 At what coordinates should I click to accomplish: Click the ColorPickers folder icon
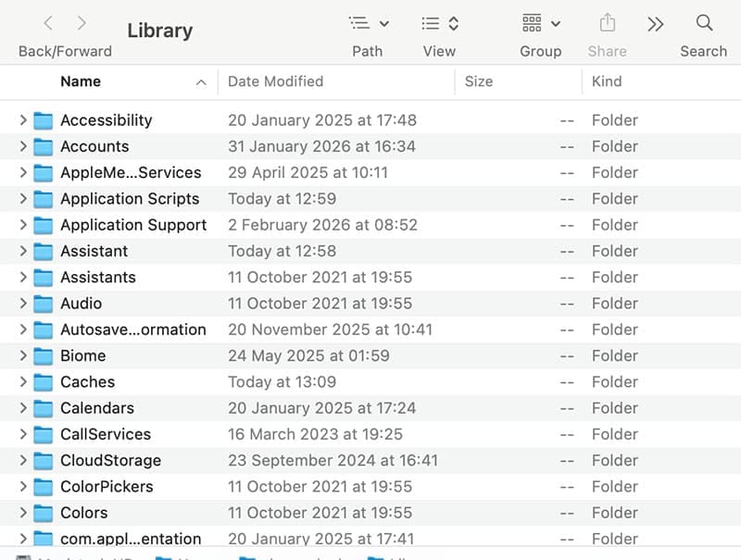(43, 487)
